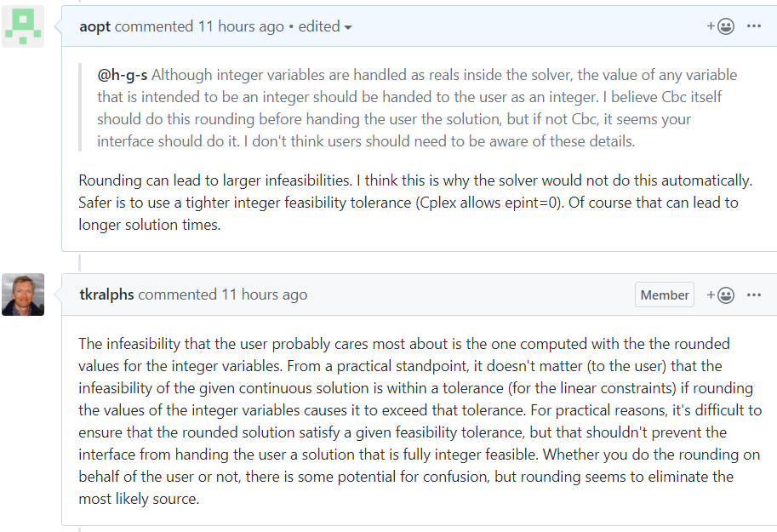
Task: Click the plus sign beside aopt's smiley icon
Action: [x=711, y=26]
